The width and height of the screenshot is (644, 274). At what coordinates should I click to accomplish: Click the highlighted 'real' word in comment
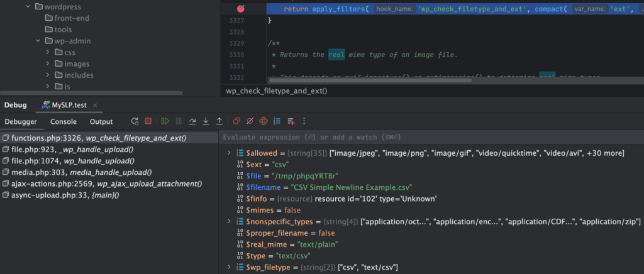(336, 55)
